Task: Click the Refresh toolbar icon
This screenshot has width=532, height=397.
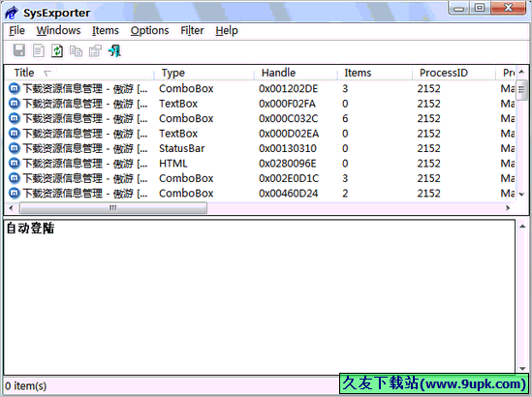Action: pyautogui.click(x=57, y=51)
